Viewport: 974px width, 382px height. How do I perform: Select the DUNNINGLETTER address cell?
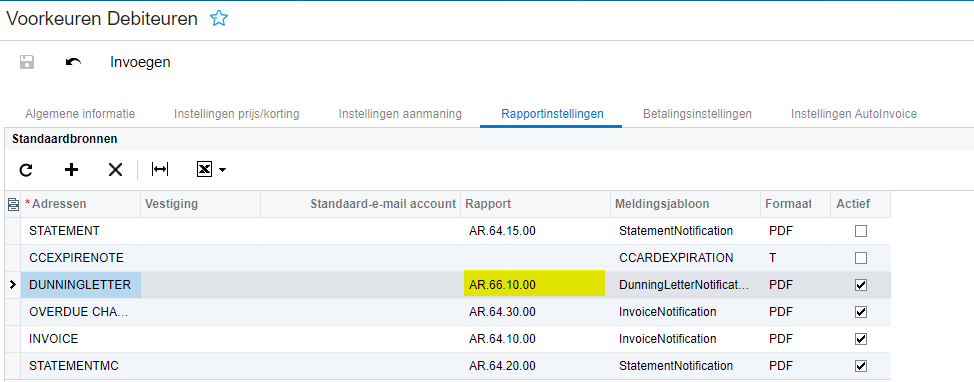coord(81,285)
